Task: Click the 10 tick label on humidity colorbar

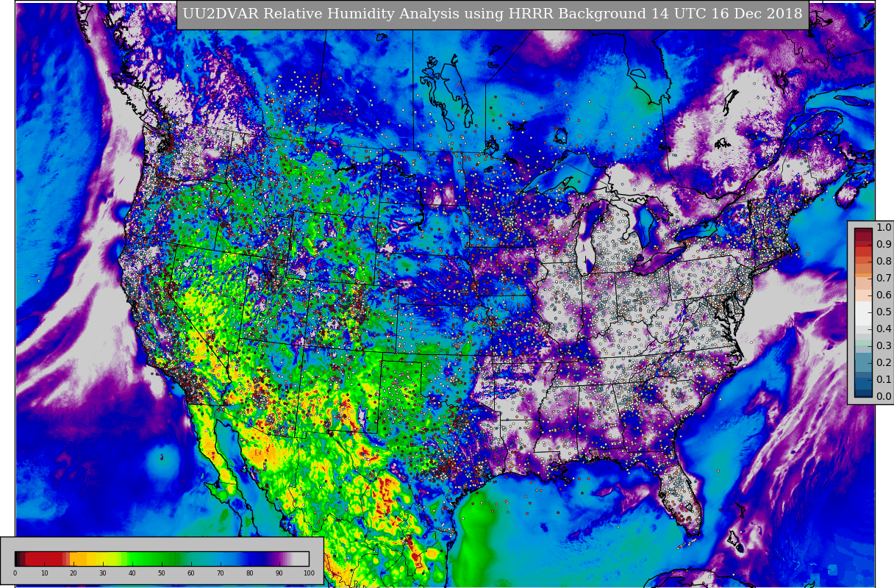Action: (44, 573)
